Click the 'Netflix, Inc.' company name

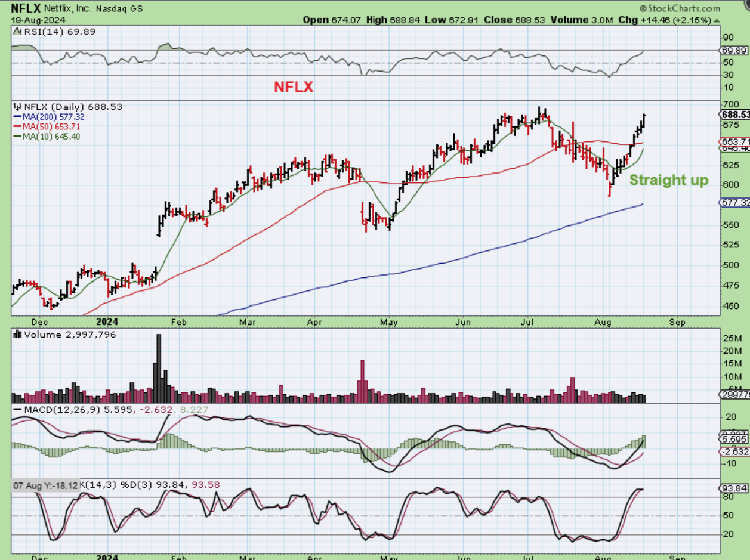coord(69,9)
